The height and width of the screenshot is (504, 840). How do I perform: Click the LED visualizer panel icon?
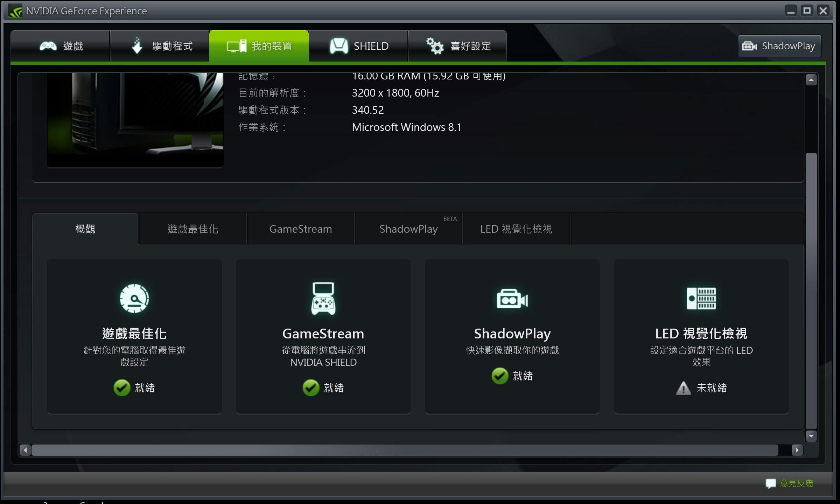point(701,299)
